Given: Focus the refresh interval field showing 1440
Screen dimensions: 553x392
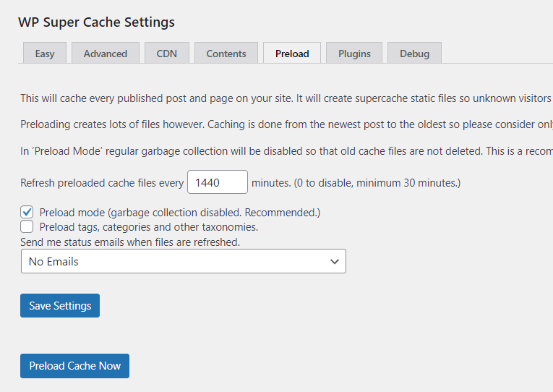Looking at the screenshot, I should tap(218, 182).
